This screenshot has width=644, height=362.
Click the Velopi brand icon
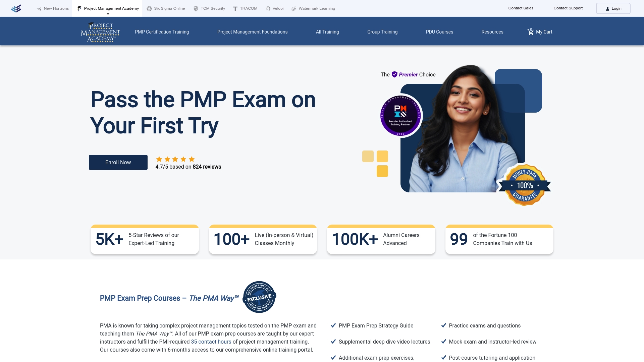tap(268, 8)
